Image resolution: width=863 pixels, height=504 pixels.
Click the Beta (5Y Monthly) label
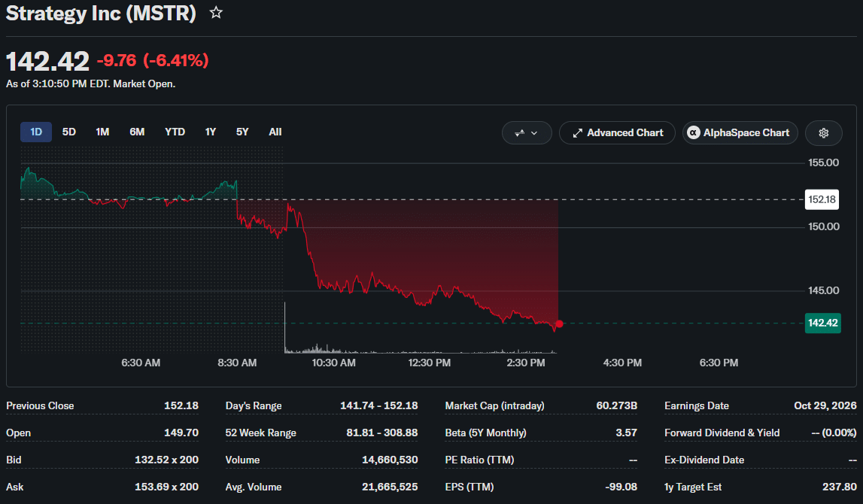pyautogui.click(x=485, y=433)
